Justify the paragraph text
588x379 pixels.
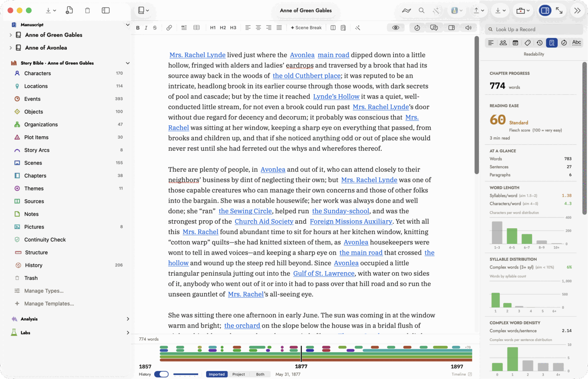pyautogui.click(x=279, y=28)
